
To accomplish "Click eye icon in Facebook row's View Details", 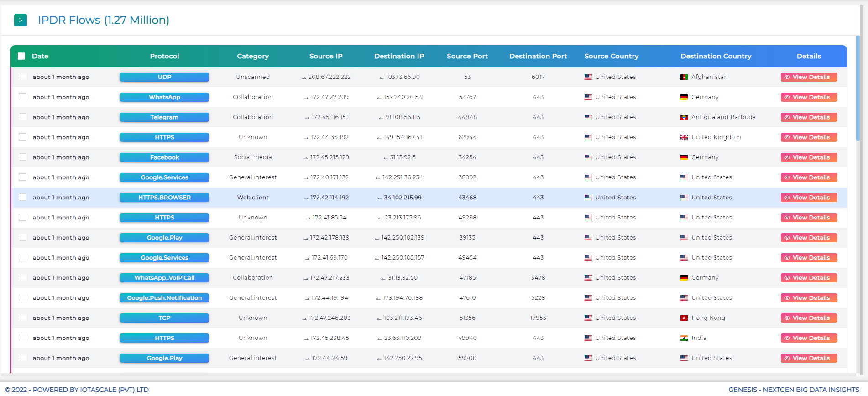I will tap(787, 157).
